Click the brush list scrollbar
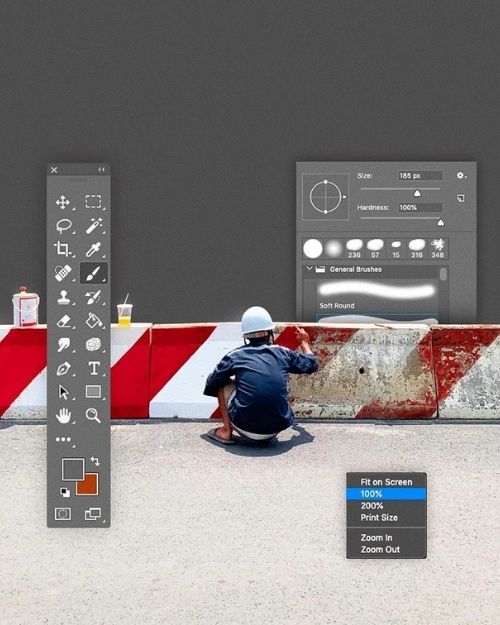The image size is (500, 625). pyautogui.click(x=443, y=274)
